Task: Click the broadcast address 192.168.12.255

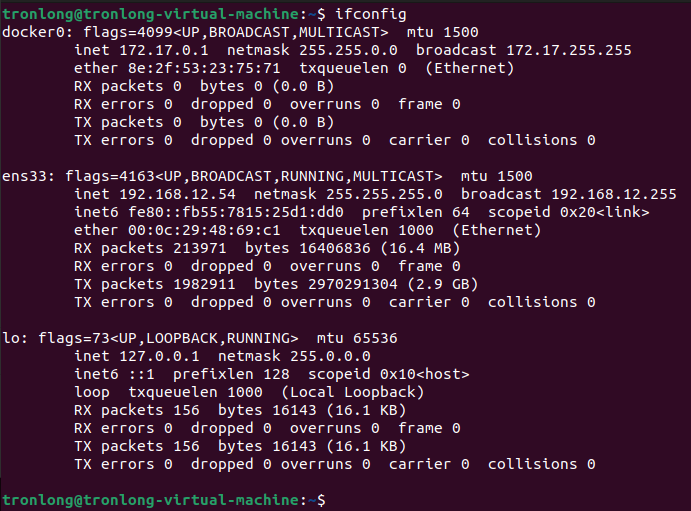Action: click(x=614, y=194)
